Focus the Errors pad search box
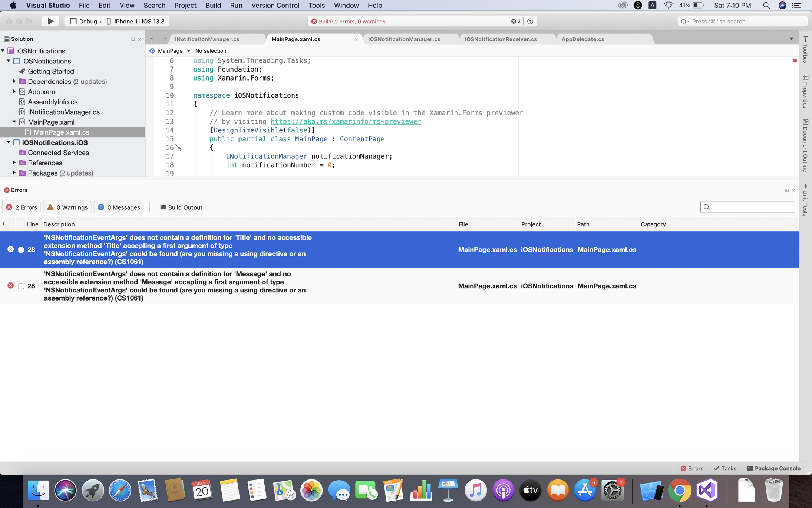 (x=747, y=207)
